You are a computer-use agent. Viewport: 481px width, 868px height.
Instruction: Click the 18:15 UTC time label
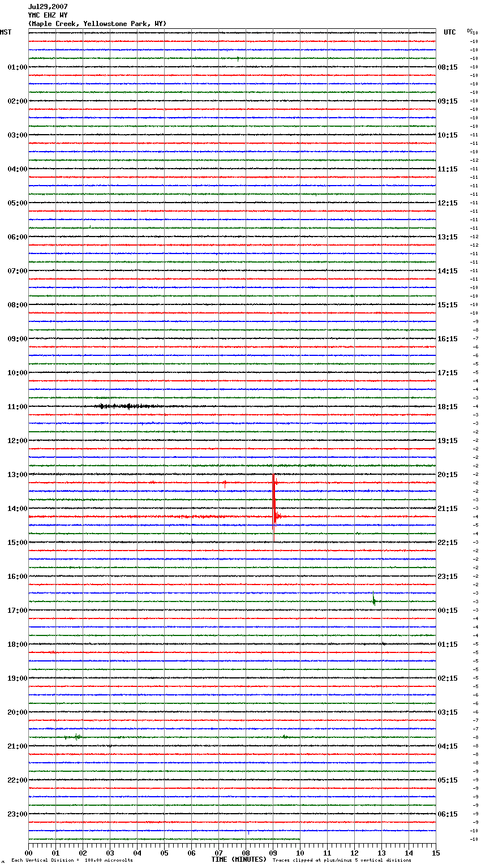448,407
